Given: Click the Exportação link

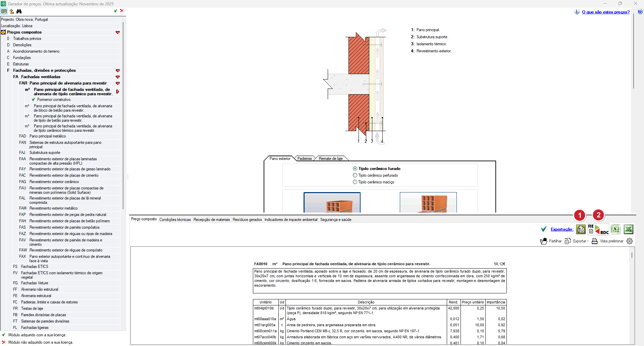Looking at the screenshot, I should tap(562, 229).
